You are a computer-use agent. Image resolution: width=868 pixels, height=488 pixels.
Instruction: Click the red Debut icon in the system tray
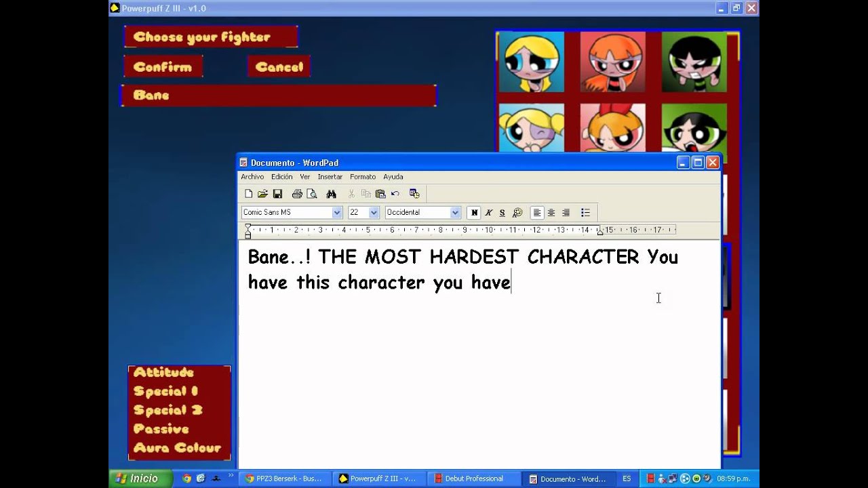tap(650, 479)
